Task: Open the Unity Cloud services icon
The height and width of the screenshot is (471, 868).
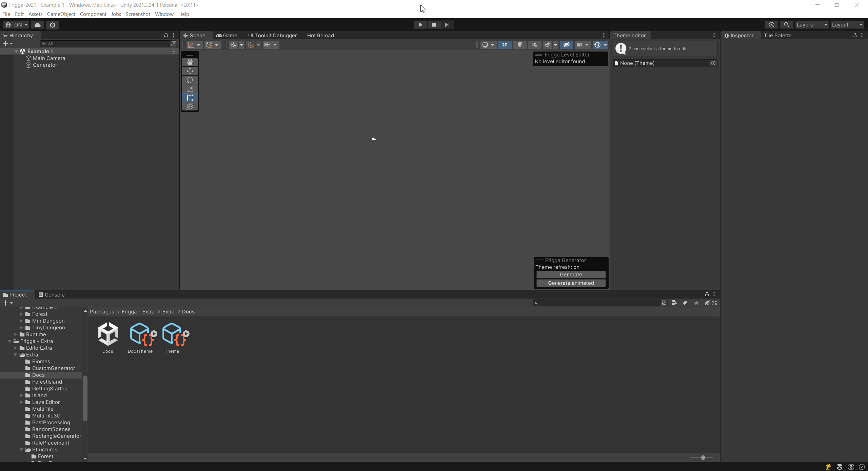Action: pos(38,25)
